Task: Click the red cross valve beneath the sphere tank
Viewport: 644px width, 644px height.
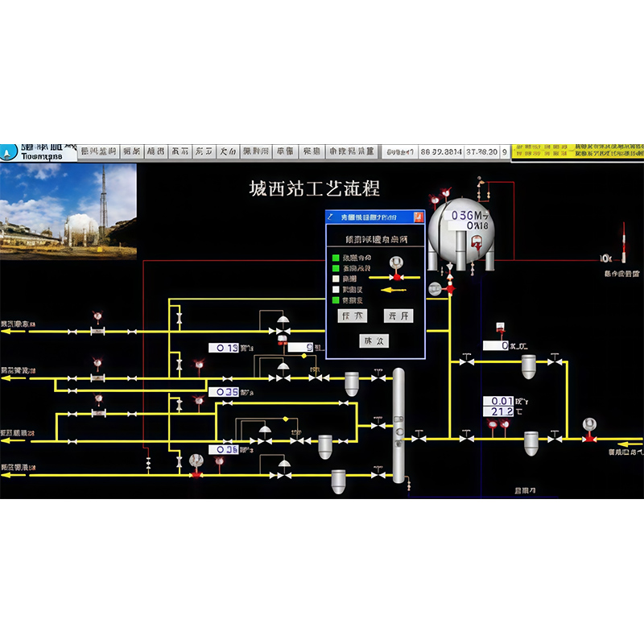Action: (x=450, y=289)
